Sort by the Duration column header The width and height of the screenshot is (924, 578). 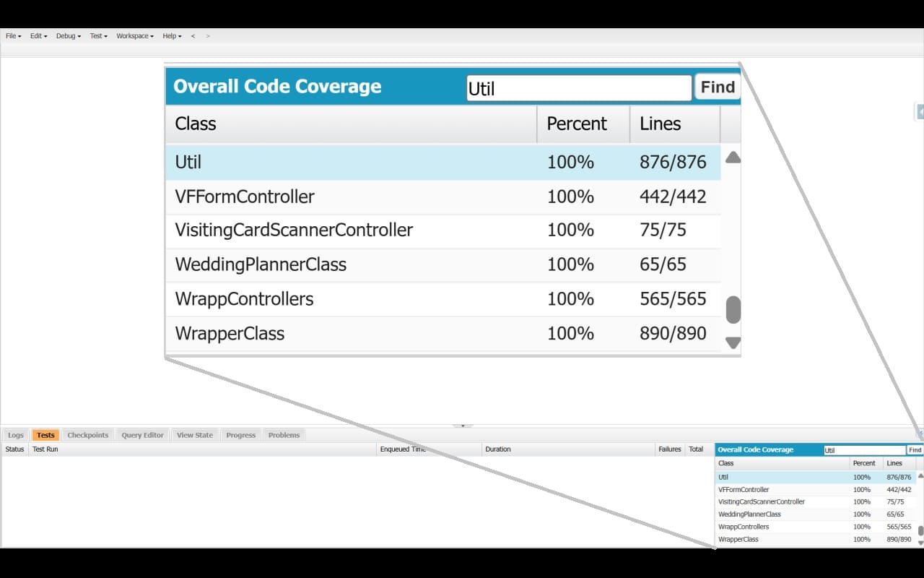568,449
